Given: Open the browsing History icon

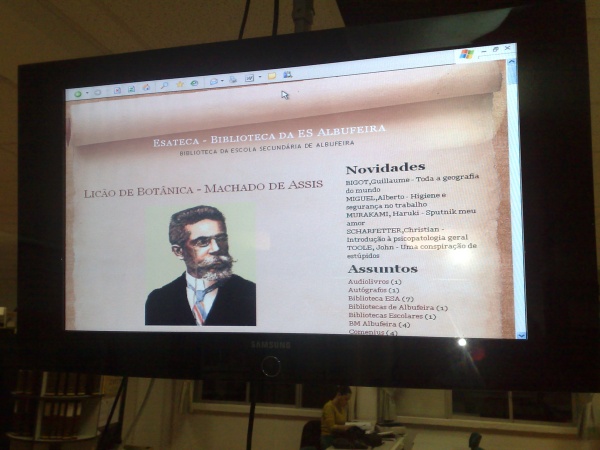Looking at the screenshot, I should [195, 83].
